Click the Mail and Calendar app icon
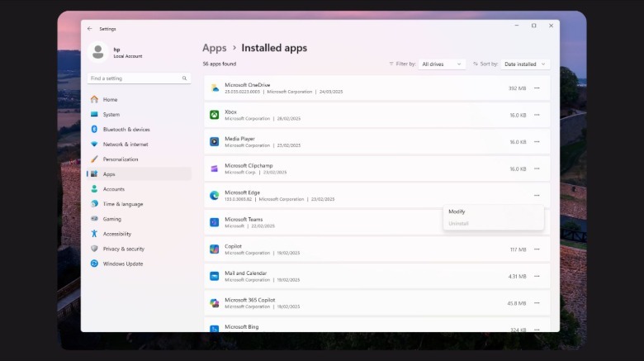 [215, 276]
